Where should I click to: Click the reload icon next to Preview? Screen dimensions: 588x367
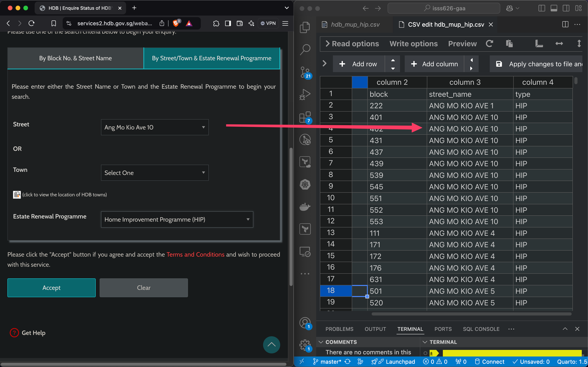click(x=489, y=44)
